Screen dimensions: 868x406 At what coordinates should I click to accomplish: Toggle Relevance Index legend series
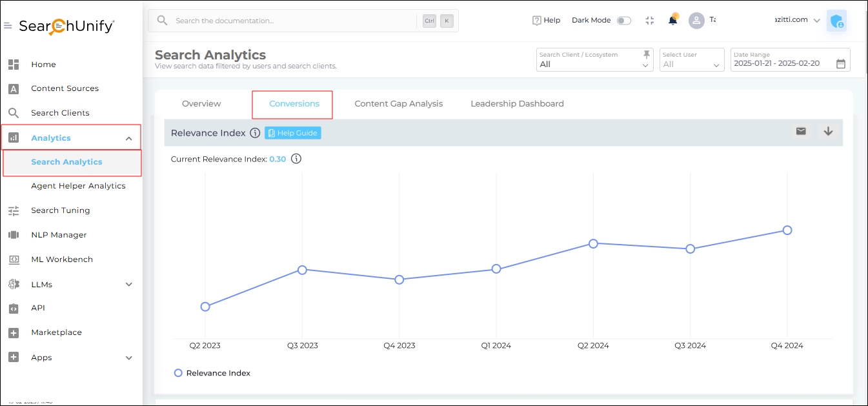(x=212, y=373)
